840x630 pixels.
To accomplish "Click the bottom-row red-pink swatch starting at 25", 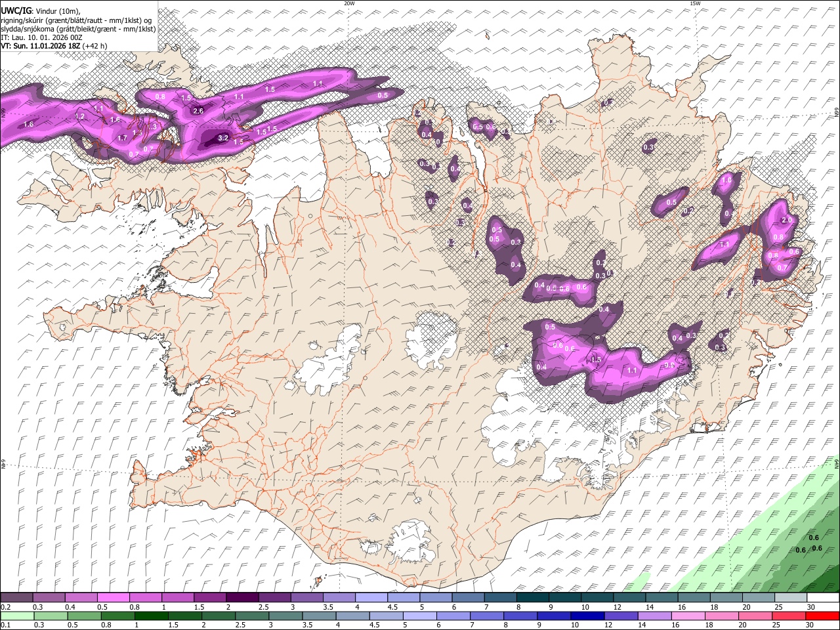I will (789, 616).
